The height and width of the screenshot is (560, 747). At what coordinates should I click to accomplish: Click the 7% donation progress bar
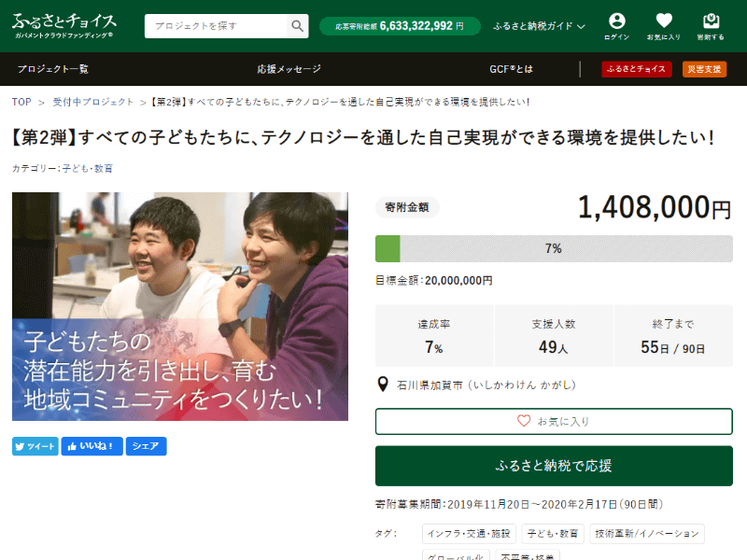(x=554, y=248)
